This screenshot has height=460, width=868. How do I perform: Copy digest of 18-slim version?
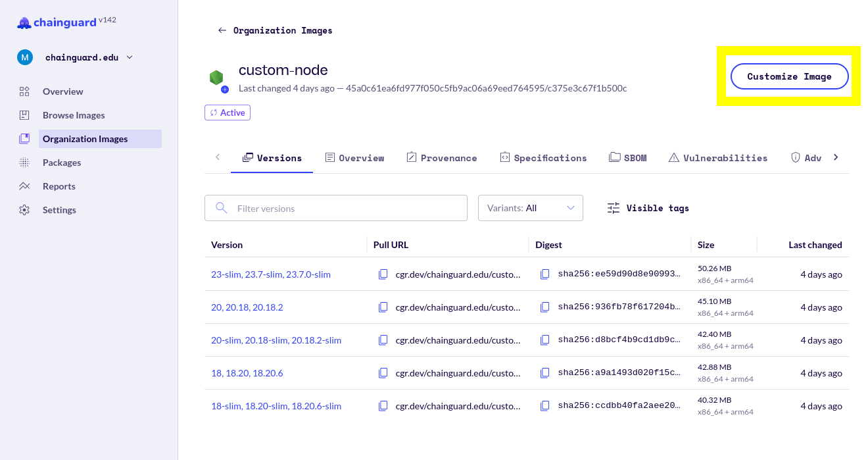point(544,406)
